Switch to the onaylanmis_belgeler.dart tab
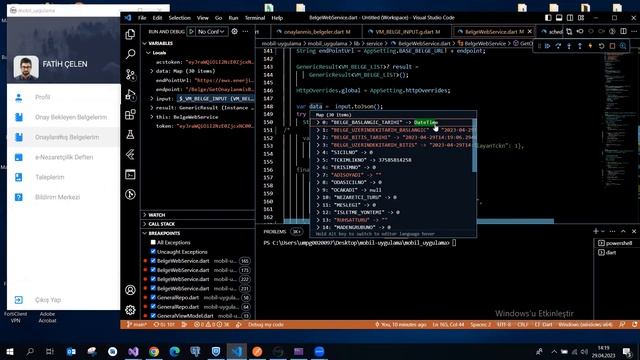Image resolution: width=640 pixels, height=360 pixels. [316, 31]
